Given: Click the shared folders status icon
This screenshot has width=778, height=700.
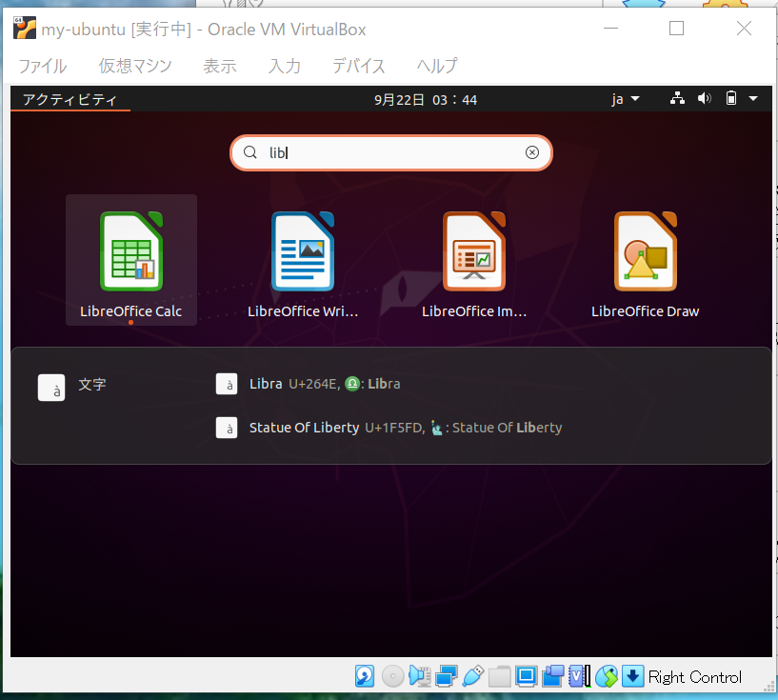Looking at the screenshot, I should point(500,676).
